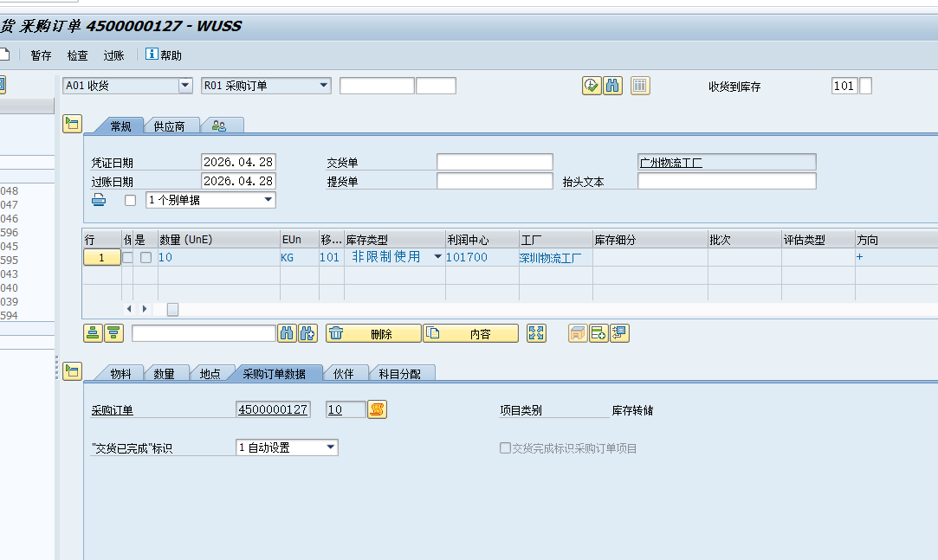Click the 抬头文本 header text input field
938x560 pixels.
tap(726, 182)
